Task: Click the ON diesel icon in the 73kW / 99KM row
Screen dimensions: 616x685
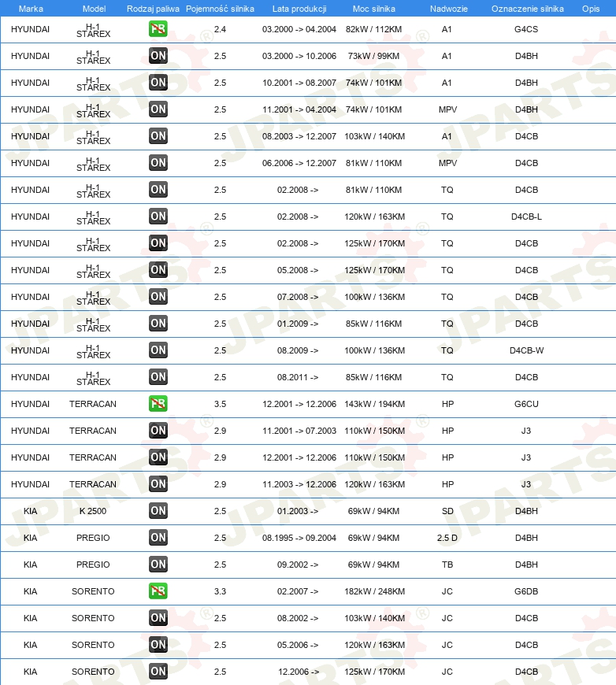Action: pos(158,56)
